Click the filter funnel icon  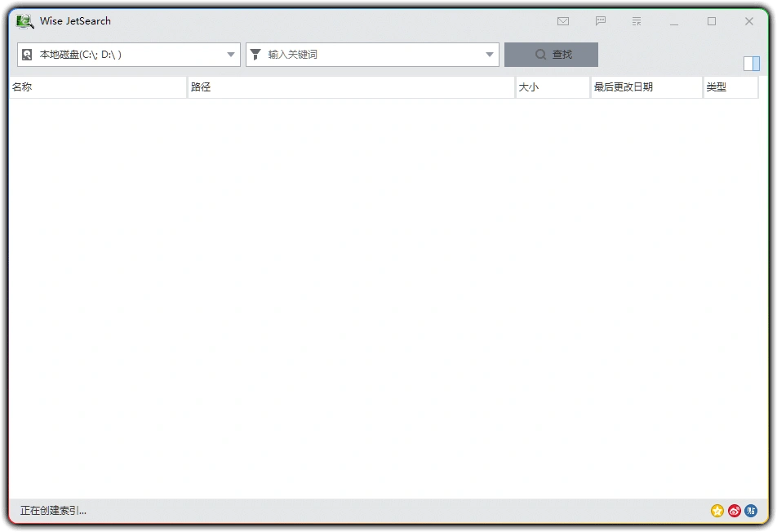255,54
